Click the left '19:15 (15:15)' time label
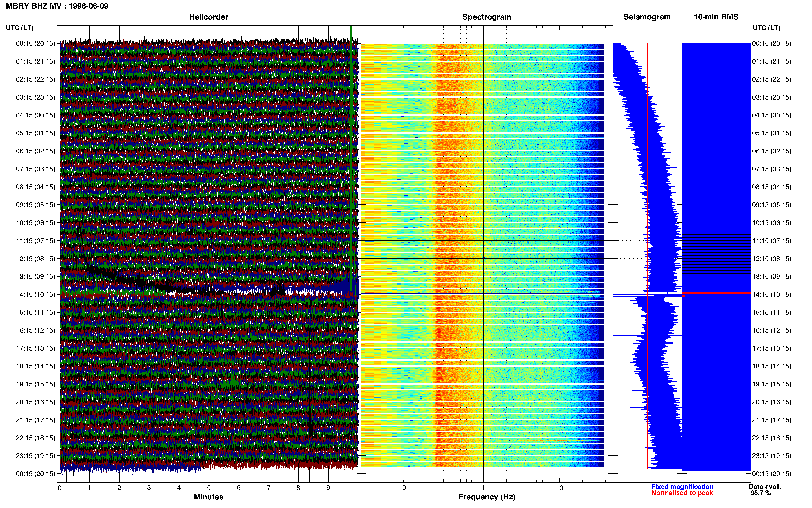Viewport: 812px width, 508px height. 35,384
